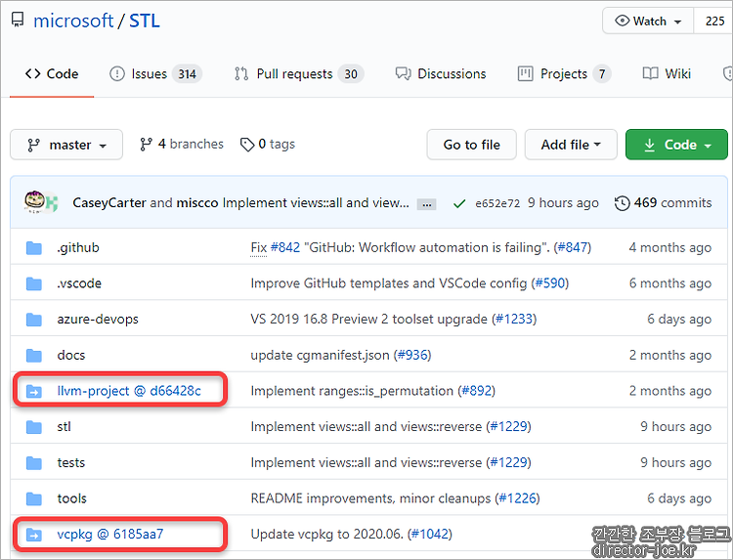Click the history clock icon by commits

pyautogui.click(x=623, y=203)
